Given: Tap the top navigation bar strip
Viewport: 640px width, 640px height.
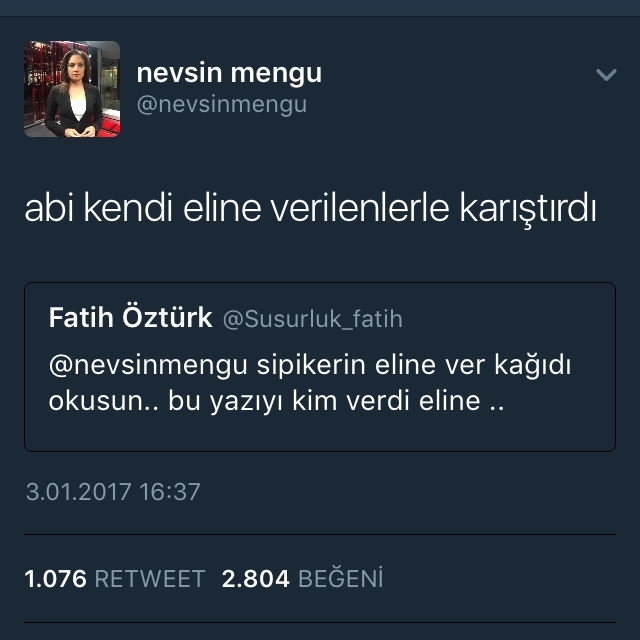Looking at the screenshot, I should [x=320, y=8].
